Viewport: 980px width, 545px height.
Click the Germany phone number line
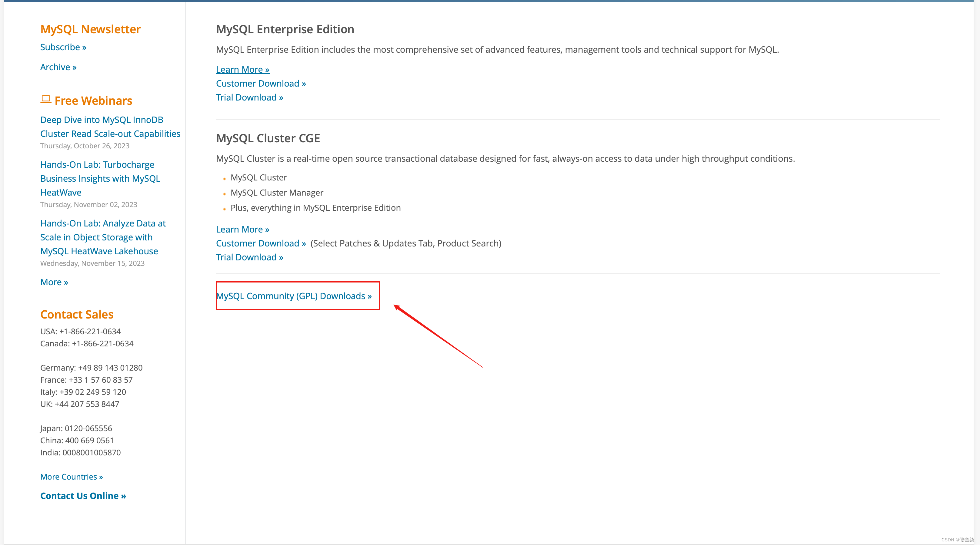(x=91, y=368)
